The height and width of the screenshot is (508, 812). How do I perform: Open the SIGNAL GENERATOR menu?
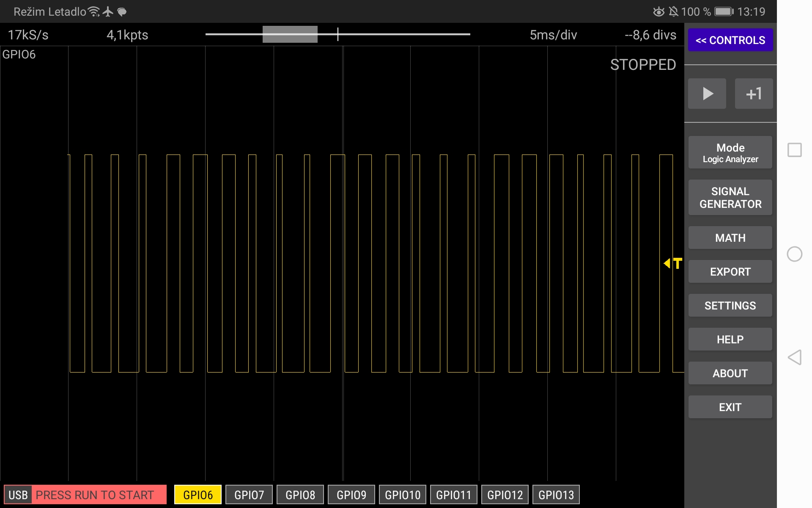pyautogui.click(x=730, y=198)
